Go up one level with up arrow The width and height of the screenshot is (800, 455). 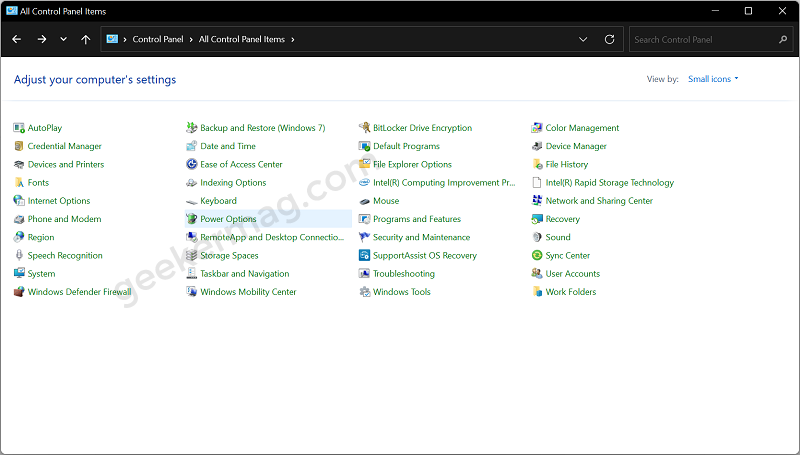[86, 39]
